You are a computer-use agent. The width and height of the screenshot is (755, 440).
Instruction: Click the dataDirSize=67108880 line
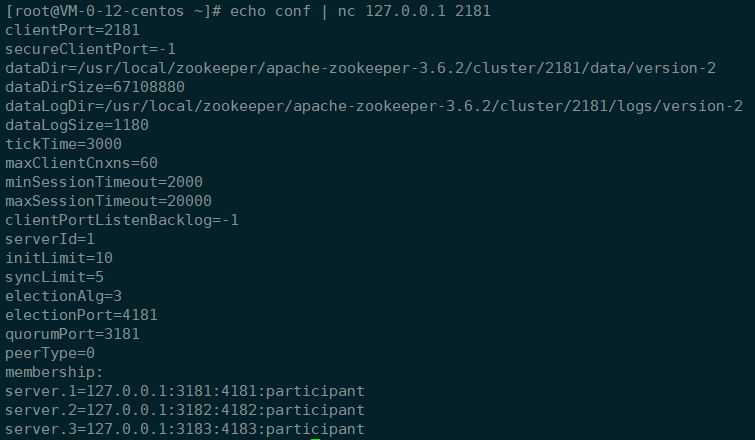[x=95, y=87]
